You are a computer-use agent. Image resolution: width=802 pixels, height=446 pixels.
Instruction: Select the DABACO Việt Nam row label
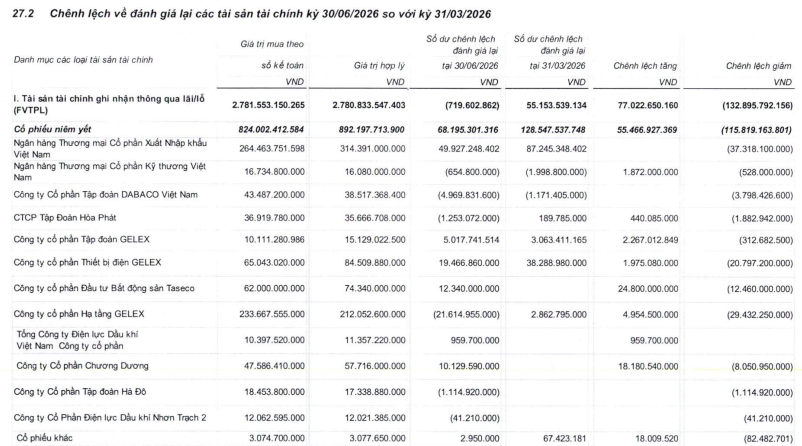[x=105, y=195]
